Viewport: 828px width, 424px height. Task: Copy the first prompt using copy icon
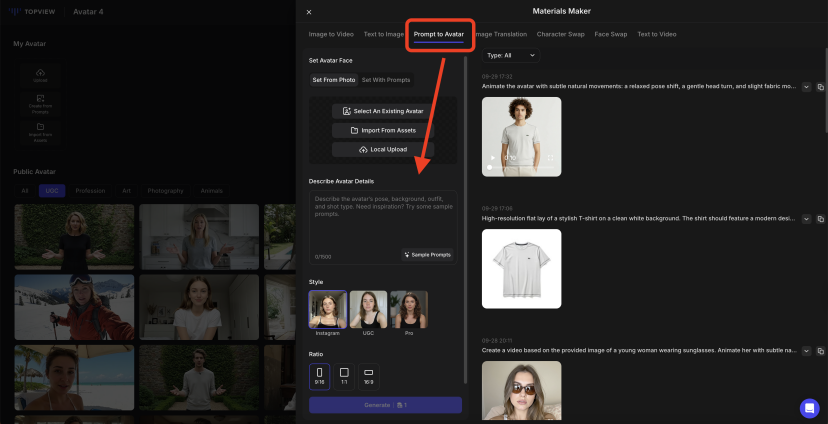point(820,87)
